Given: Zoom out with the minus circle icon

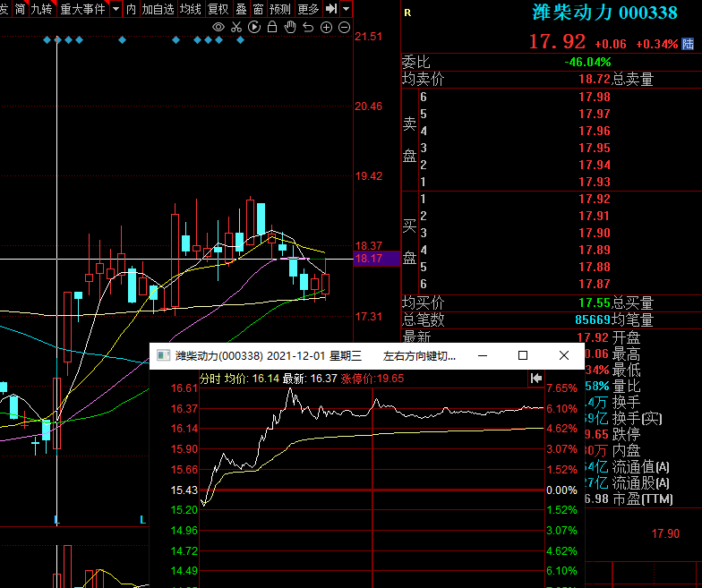Looking at the screenshot, I should pos(344,27).
